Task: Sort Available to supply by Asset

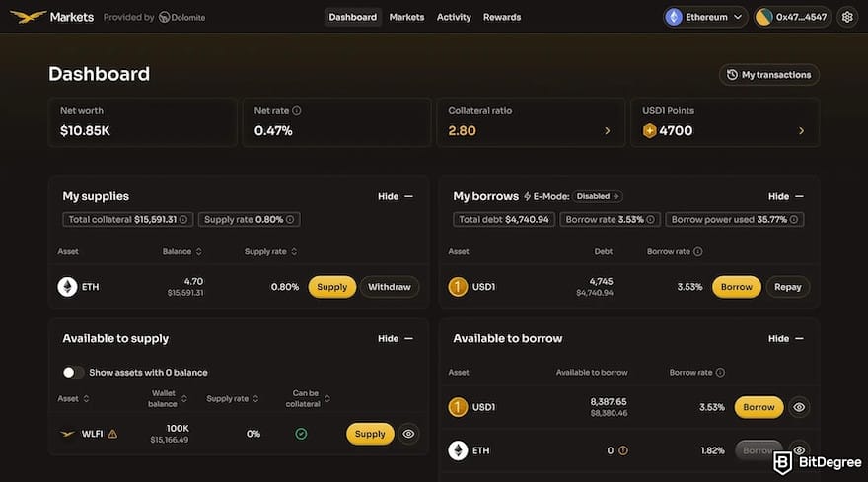Action: (73, 398)
